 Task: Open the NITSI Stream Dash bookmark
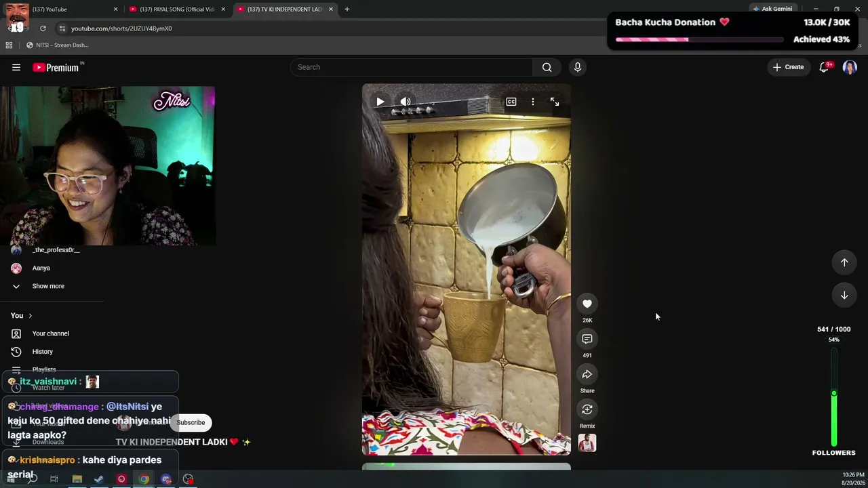tap(58, 45)
